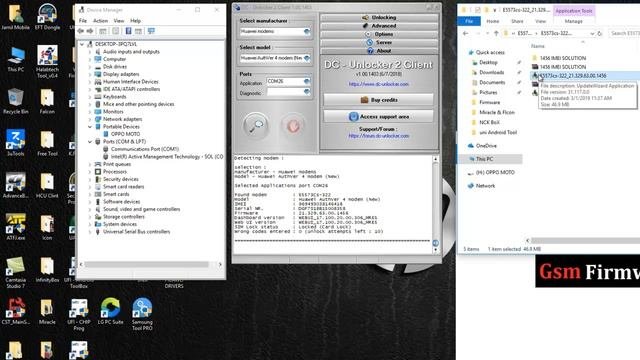Click the Scan for hardware changes monitor icon
This screenshot has height=360, width=640.
(151, 31)
